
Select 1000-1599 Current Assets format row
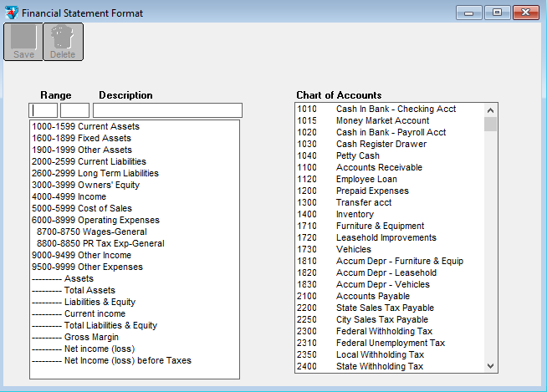[85, 126]
